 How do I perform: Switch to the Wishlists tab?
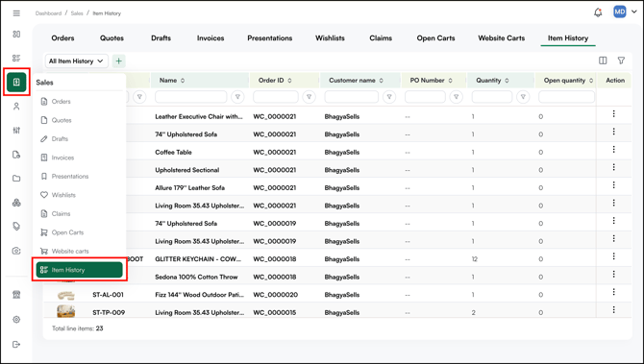pyautogui.click(x=330, y=38)
